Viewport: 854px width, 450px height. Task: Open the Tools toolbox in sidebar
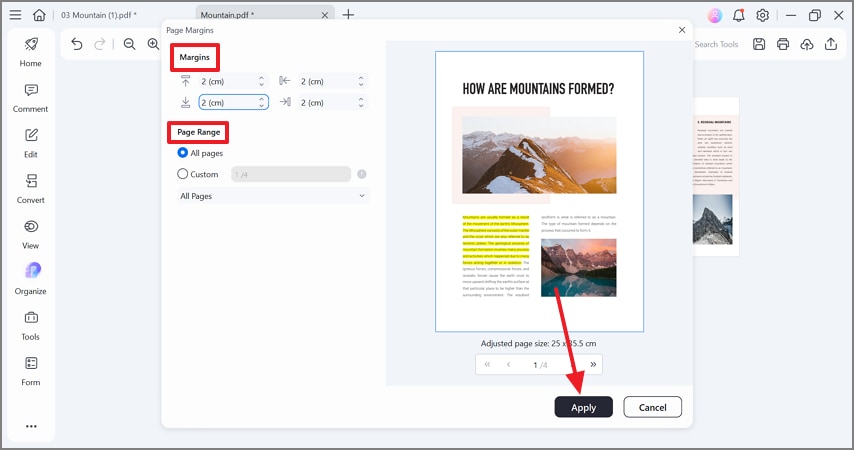pyautogui.click(x=30, y=326)
